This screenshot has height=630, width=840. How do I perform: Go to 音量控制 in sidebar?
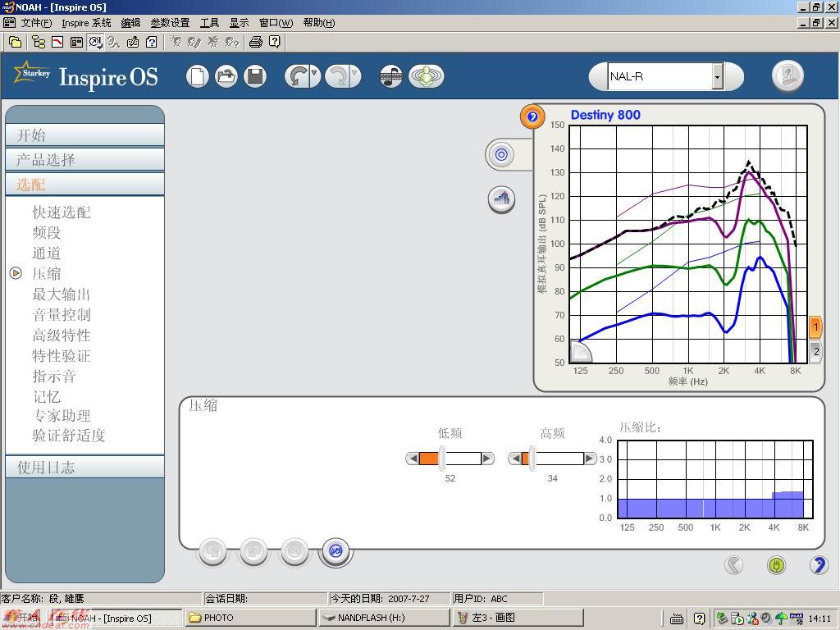click(x=62, y=314)
